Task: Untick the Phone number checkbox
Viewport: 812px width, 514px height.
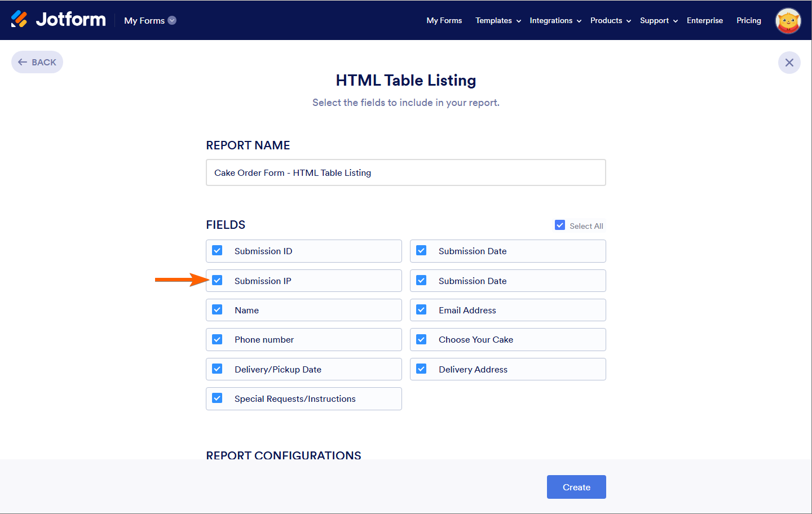Action: point(217,339)
